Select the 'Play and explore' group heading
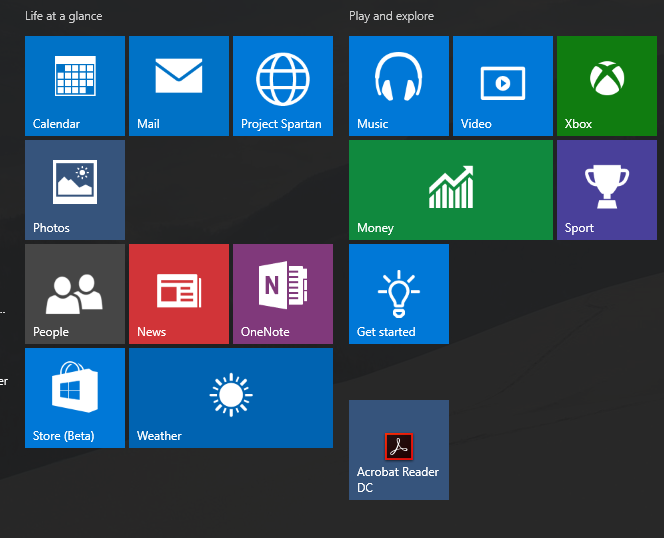The image size is (664, 538). point(391,16)
